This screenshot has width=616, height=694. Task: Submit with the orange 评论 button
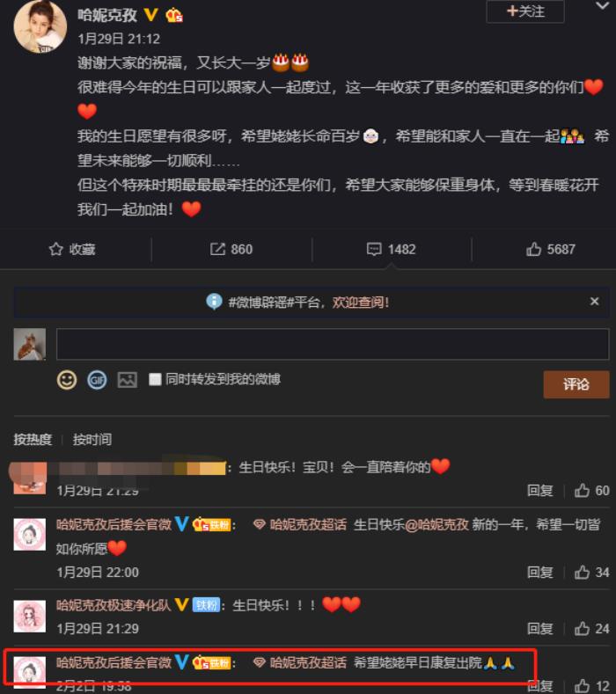pos(576,384)
